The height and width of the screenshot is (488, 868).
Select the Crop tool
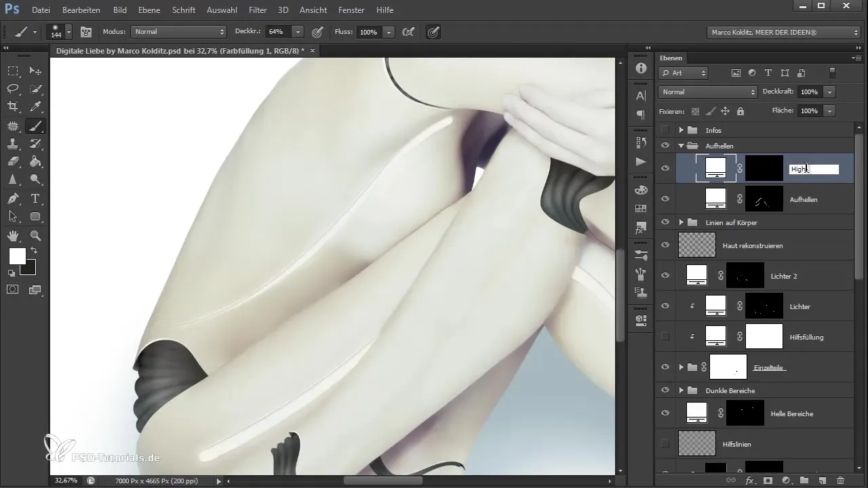click(13, 106)
